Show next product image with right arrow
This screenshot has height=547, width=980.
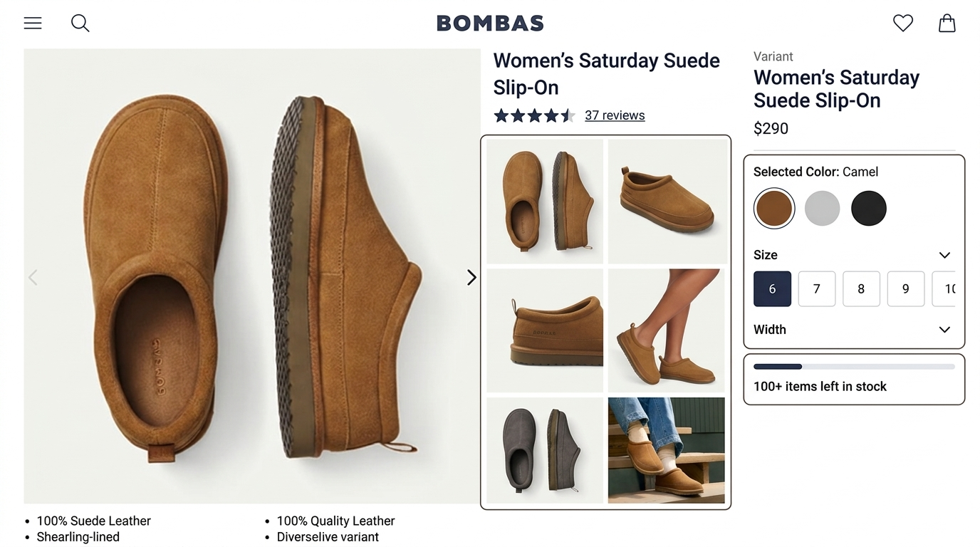(471, 278)
